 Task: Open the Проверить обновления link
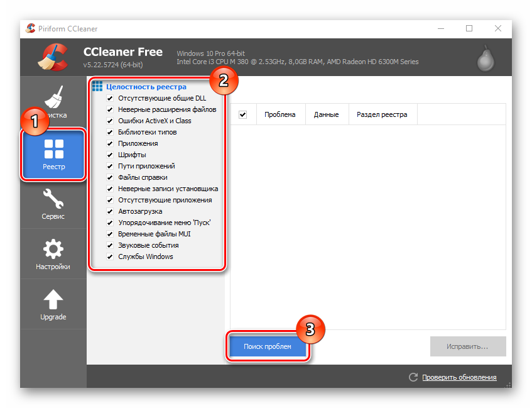point(459,377)
